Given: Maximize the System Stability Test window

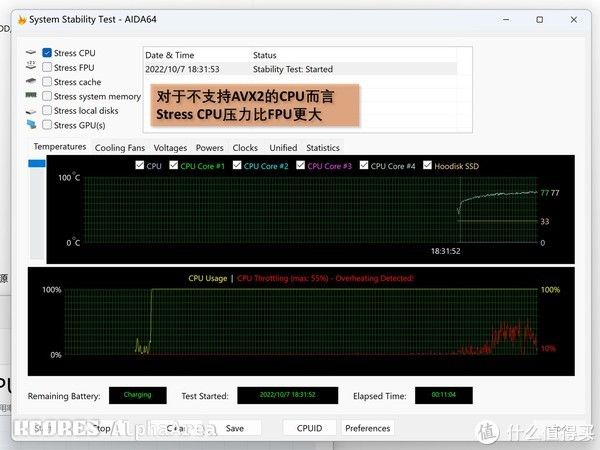Looking at the screenshot, I should point(540,19).
